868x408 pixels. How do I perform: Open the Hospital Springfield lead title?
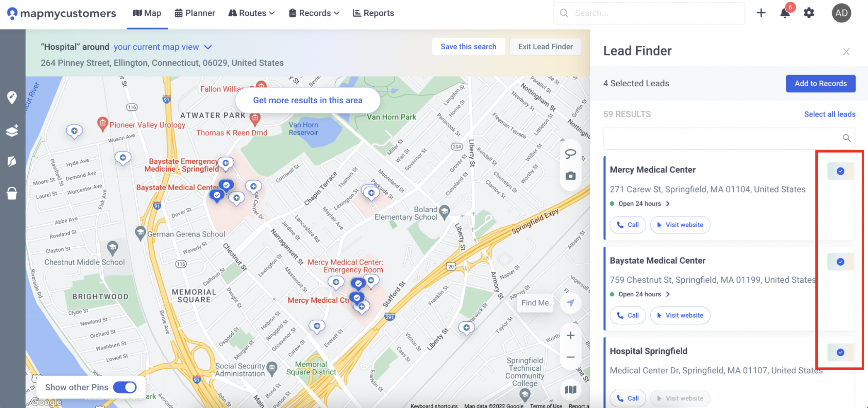pyautogui.click(x=648, y=351)
